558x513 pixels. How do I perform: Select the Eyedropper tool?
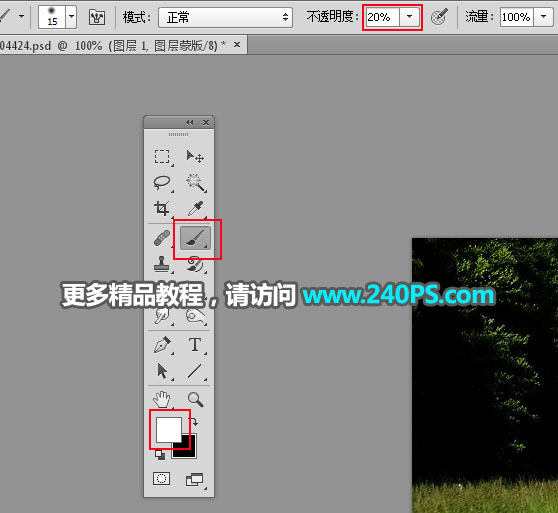click(x=195, y=209)
